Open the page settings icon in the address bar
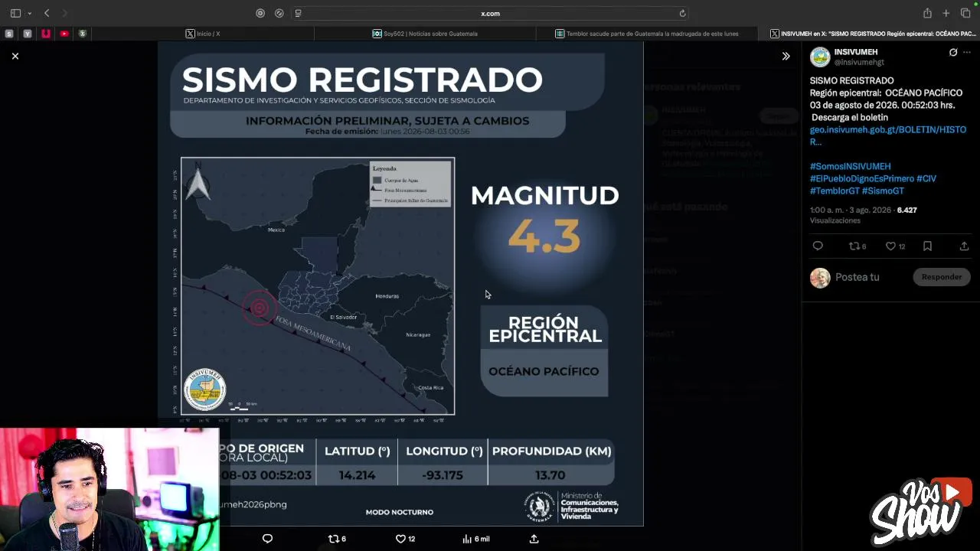The height and width of the screenshot is (551, 980). [x=298, y=13]
